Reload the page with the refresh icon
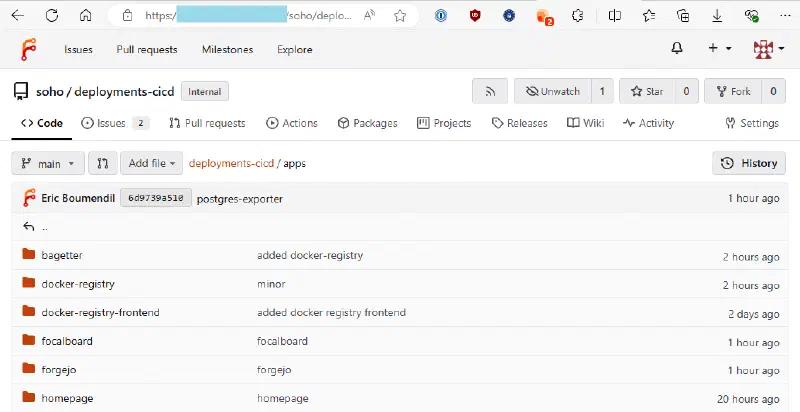The height and width of the screenshot is (412, 800). coord(52,15)
